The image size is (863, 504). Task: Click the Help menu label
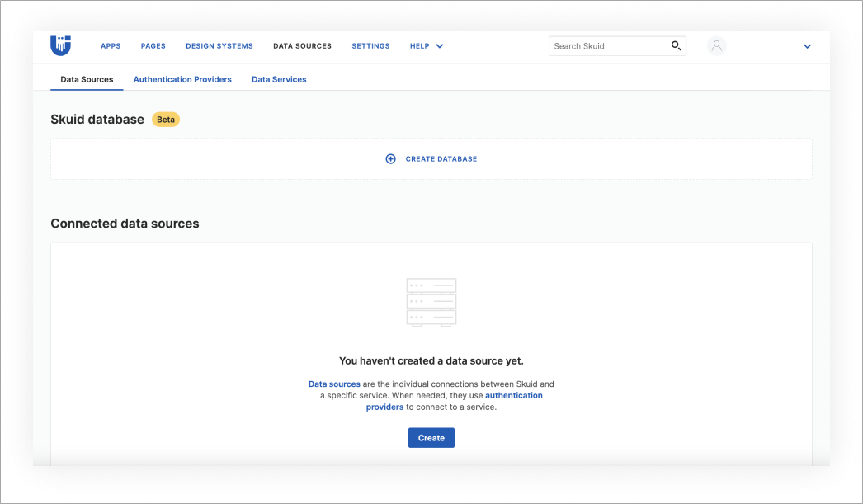coord(419,46)
